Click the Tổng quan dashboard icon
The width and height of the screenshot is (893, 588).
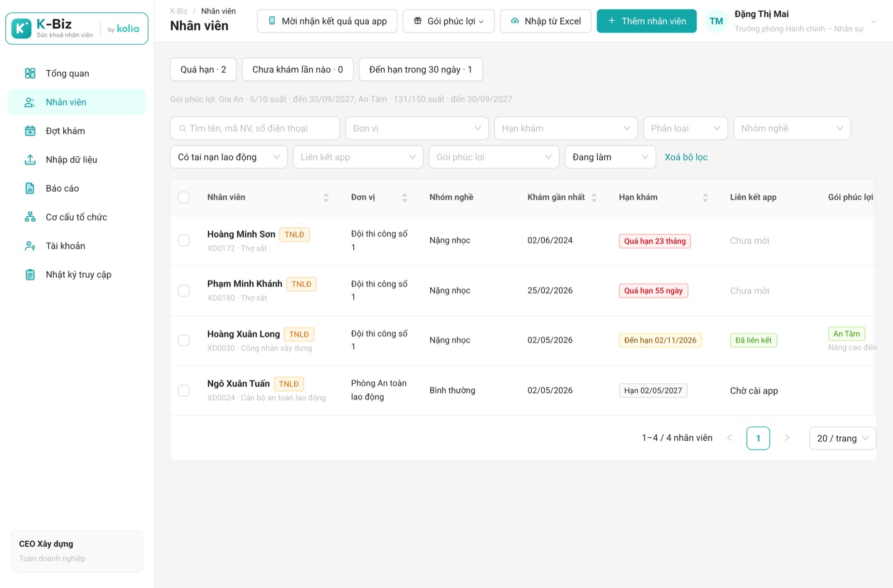pos(30,73)
